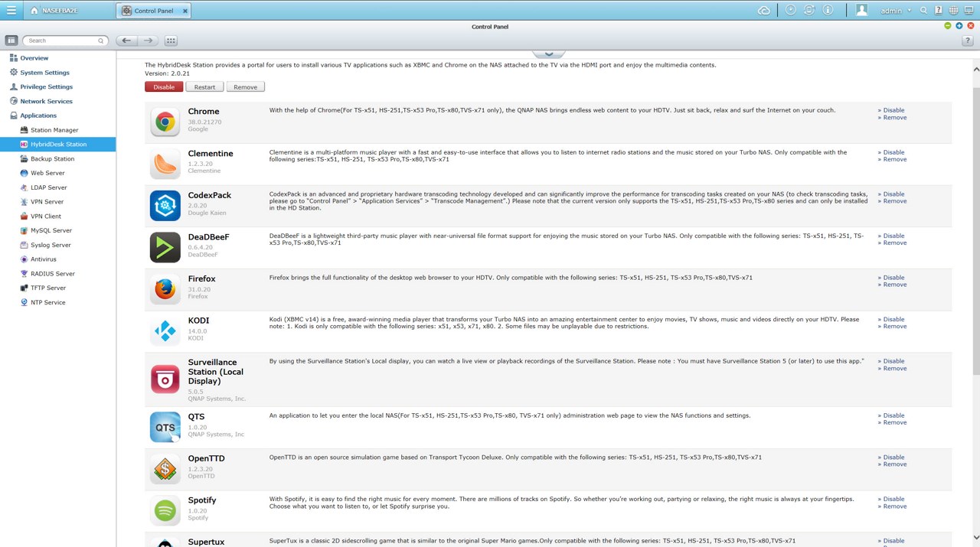This screenshot has width=980, height=547.
Task: Click the DeaDBeeF app icon
Action: tap(165, 248)
